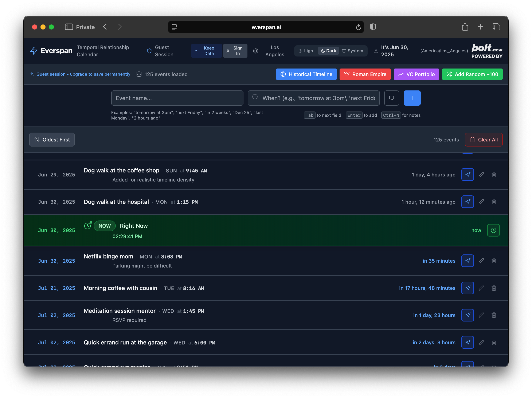This screenshot has height=398, width=532.
Task: Open Safari tab overview icon
Action: click(x=496, y=27)
